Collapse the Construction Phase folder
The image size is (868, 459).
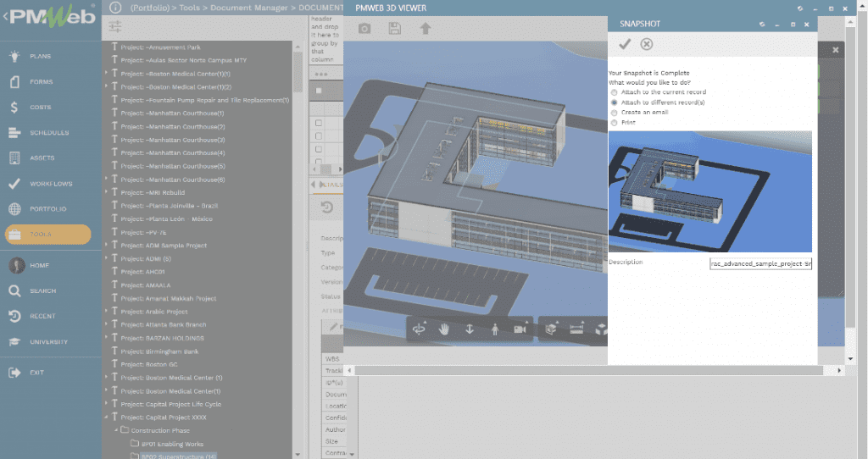[x=116, y=430]
